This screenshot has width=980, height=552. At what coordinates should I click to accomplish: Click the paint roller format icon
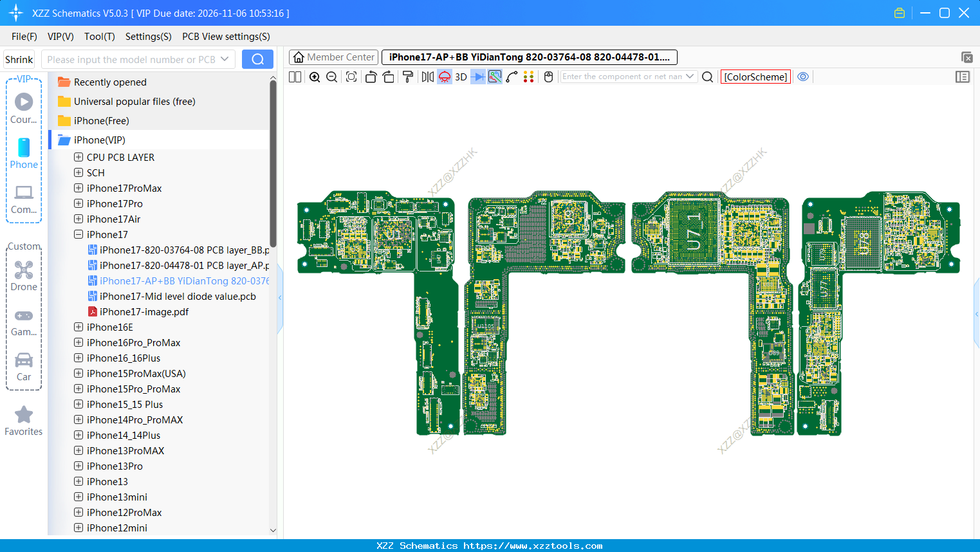(x=408, y=77)
